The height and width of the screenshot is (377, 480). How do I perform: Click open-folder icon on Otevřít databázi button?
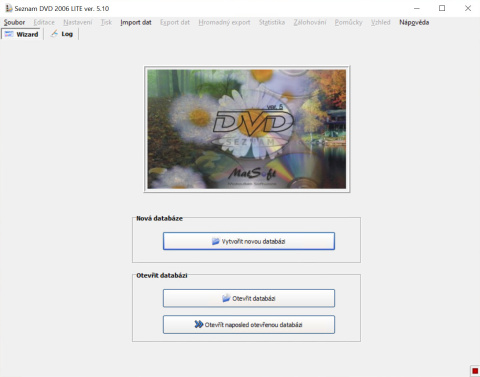(x=226, y=298)
